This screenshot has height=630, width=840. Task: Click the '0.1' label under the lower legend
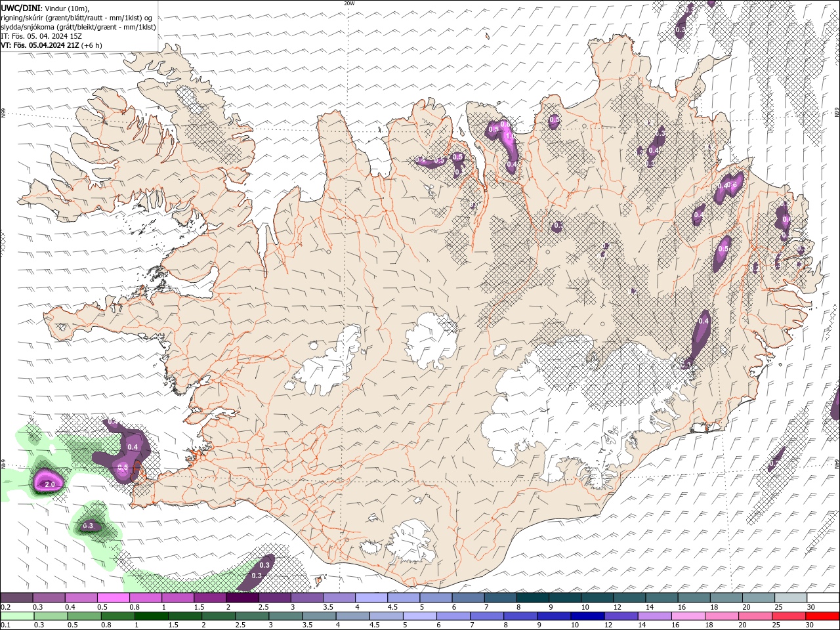tap(5, 625)
